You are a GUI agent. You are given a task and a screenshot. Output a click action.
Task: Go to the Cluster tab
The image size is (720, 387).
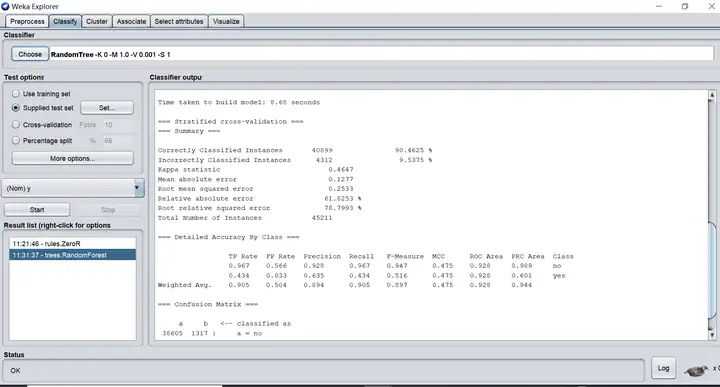click(x=96, y=22)
